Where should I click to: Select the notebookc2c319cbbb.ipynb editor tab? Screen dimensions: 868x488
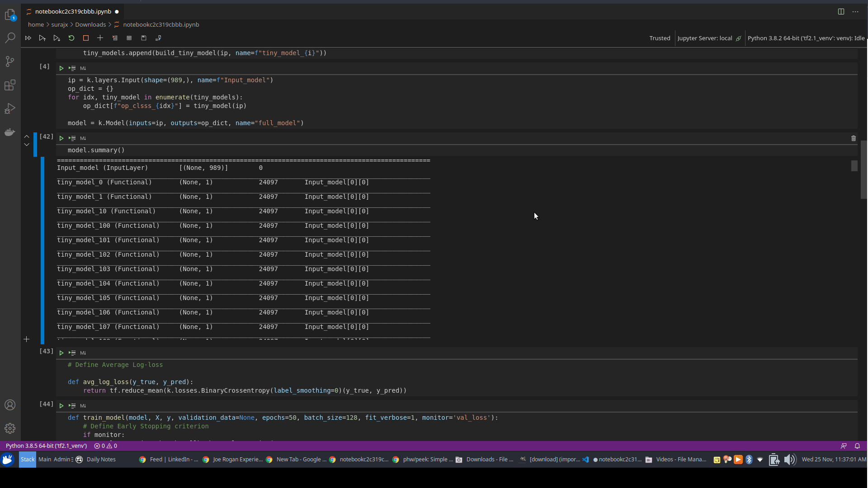[x=73, y=12]
